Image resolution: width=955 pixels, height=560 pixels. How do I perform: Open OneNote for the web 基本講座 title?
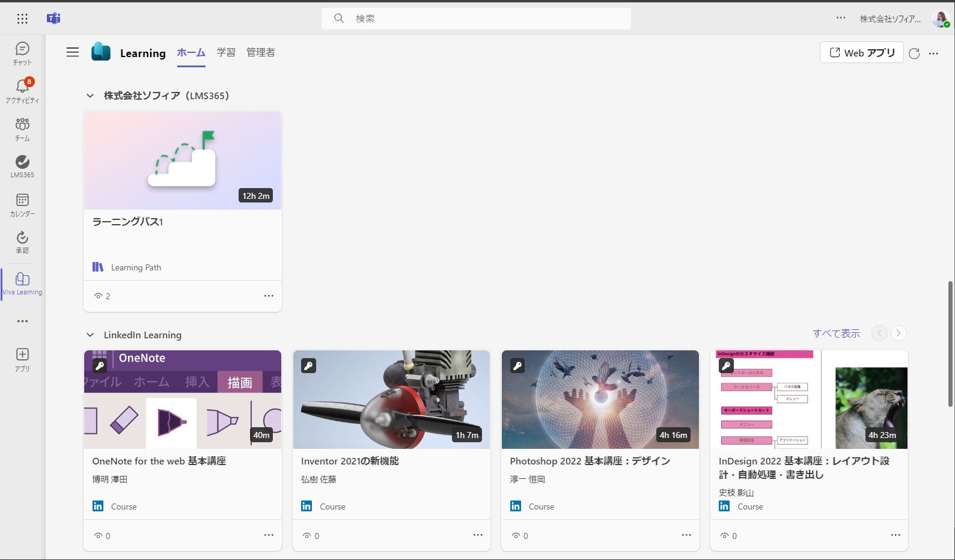(x=159, y=461)
